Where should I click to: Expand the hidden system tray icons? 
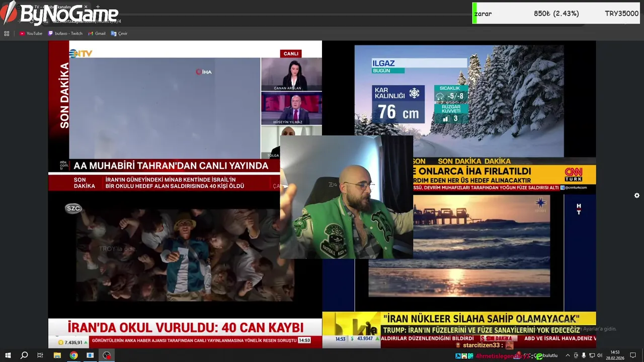point(568,355)
